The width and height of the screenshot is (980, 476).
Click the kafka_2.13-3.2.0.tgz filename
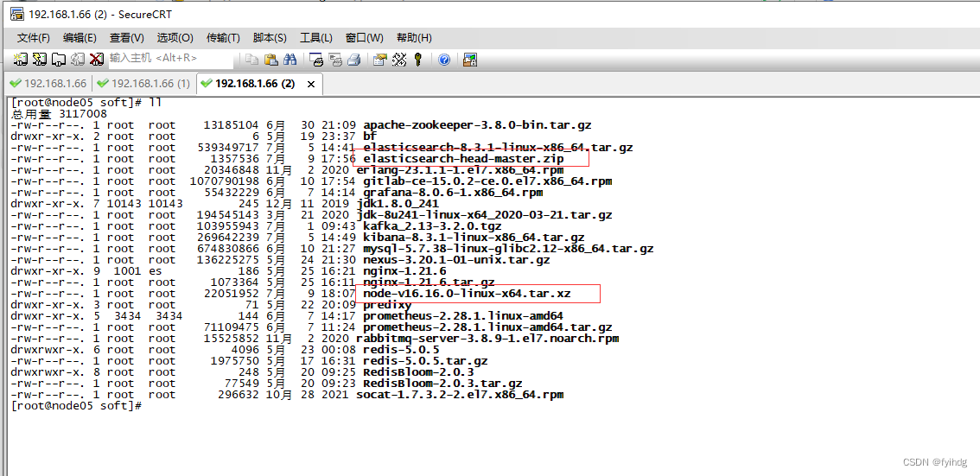(432, 226)
